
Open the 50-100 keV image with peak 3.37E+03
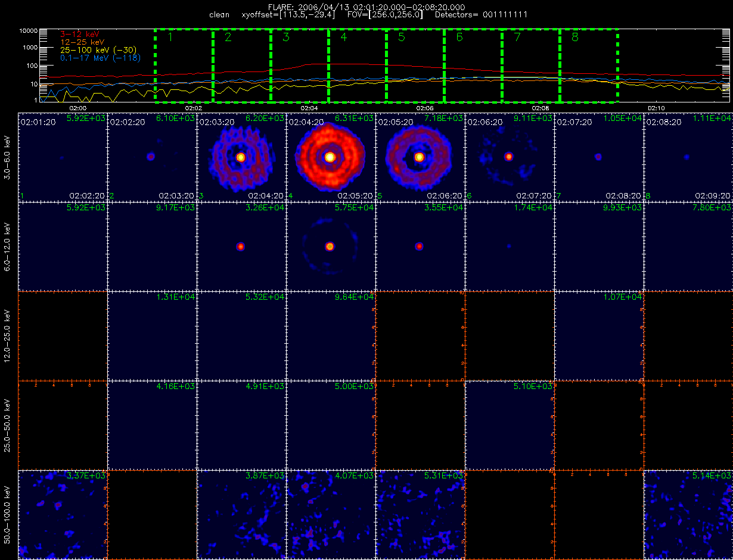point(63,514)
